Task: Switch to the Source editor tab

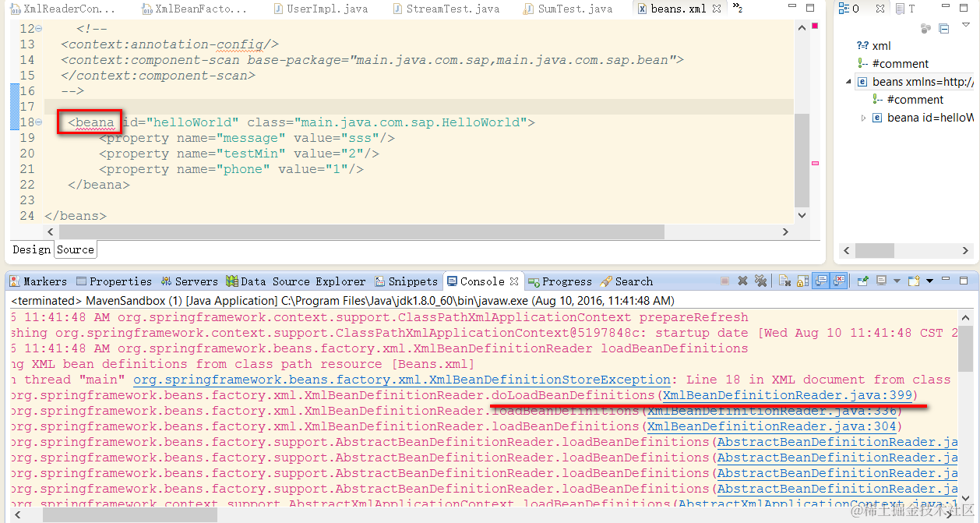Action: 76,249
